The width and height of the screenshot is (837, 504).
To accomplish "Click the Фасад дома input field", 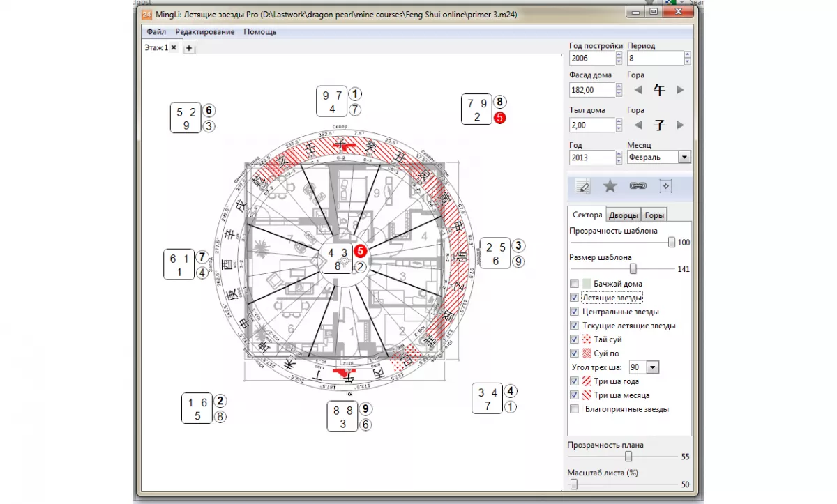I will [591, 90].
